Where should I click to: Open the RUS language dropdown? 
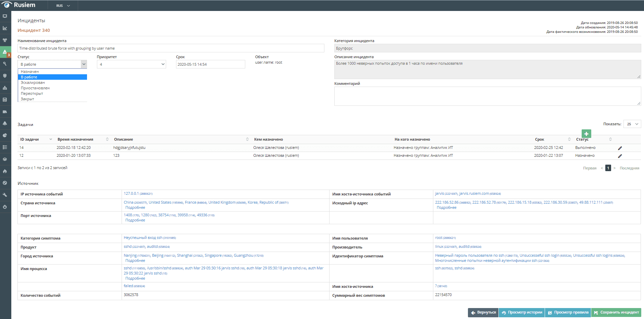63,5
